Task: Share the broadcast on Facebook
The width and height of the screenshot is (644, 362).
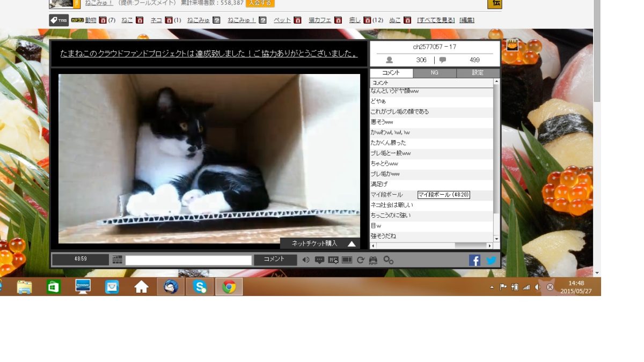Action: (474, 260)
